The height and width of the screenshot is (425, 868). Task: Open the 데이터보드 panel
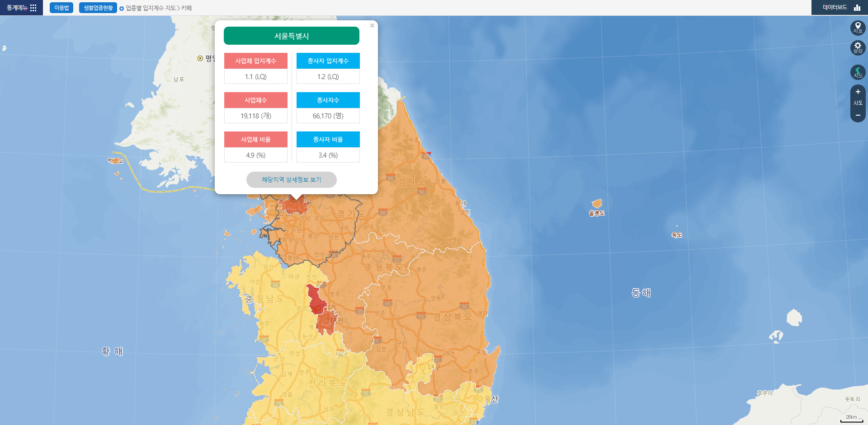coord(840,8)
